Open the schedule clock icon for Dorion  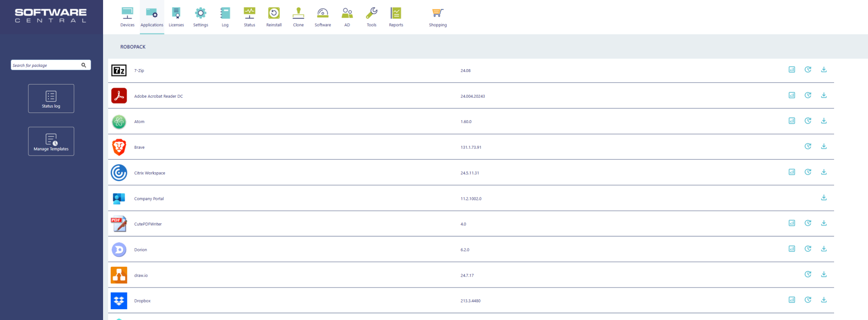[808, 249]
